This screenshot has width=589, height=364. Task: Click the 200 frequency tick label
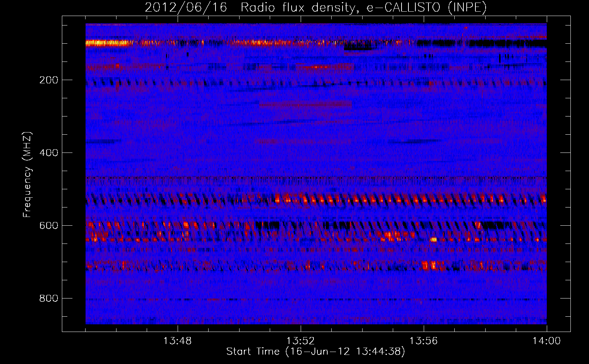[49, 80]
